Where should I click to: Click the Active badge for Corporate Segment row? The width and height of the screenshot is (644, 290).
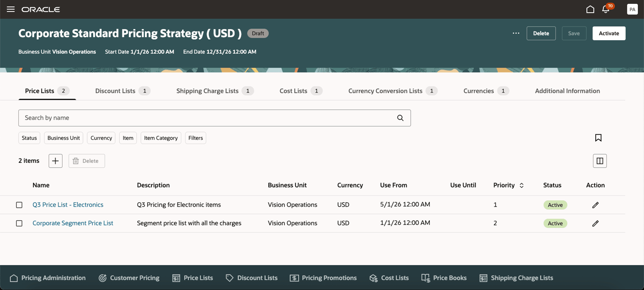[555, 223]
